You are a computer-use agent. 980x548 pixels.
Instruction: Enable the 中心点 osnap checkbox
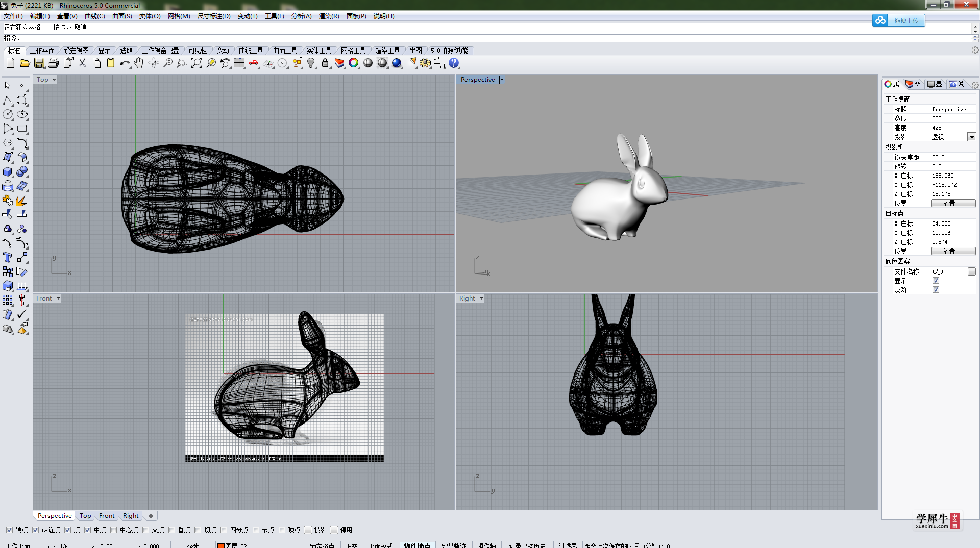113,530
